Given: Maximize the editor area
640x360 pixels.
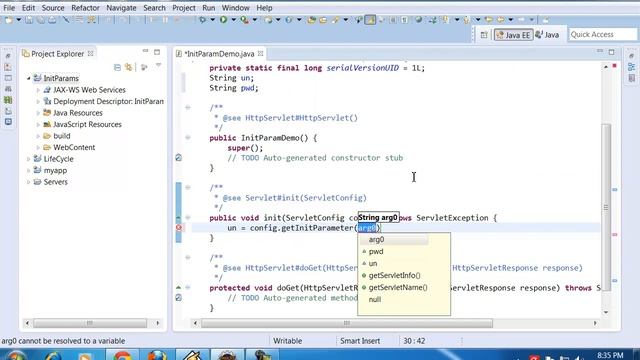Looking at the screenshot, I should [x=611, y=52].
